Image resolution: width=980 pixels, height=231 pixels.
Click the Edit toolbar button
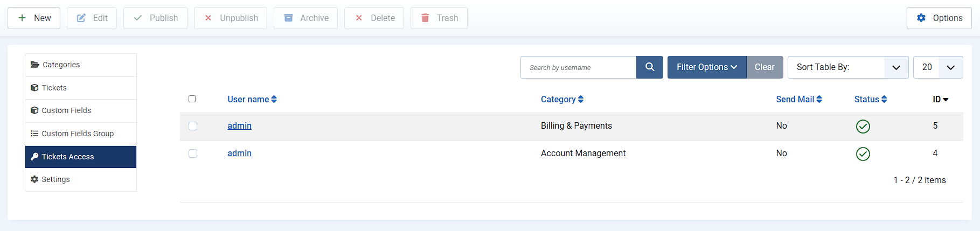coord(92,18)
